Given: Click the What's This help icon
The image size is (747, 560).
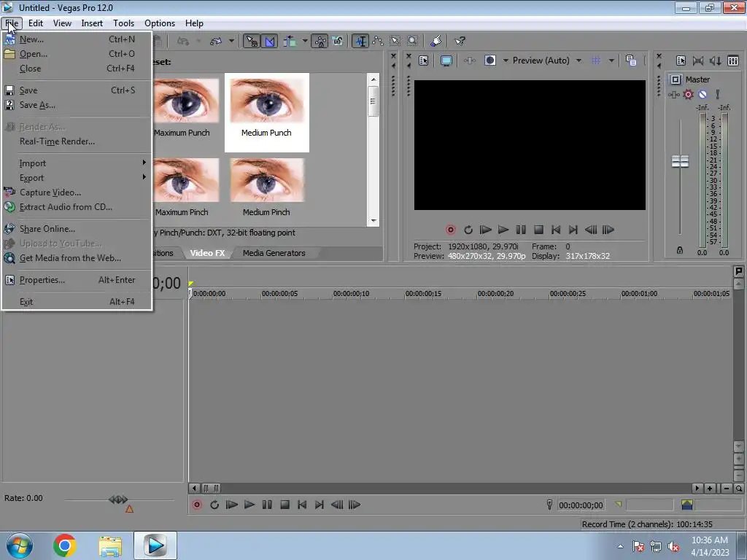Looking at the screenshot, I should [x=460, y=42].
